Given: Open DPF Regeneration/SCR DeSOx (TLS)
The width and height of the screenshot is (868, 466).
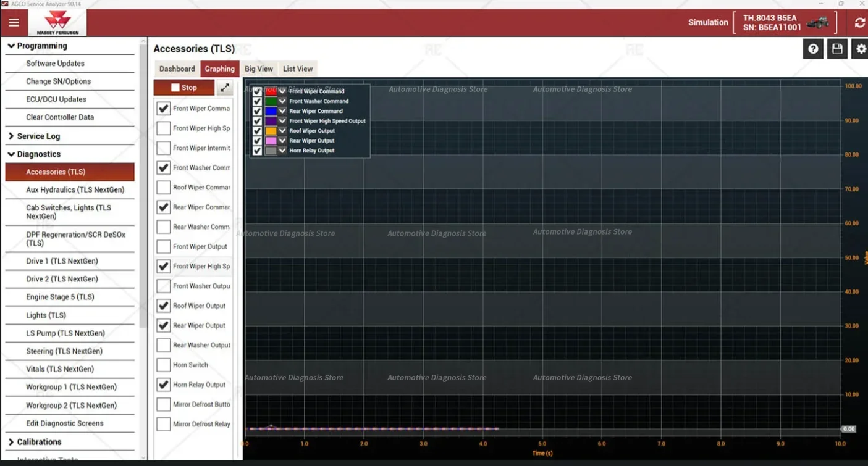Looking at the screenshot, I should tap(70, 239).
